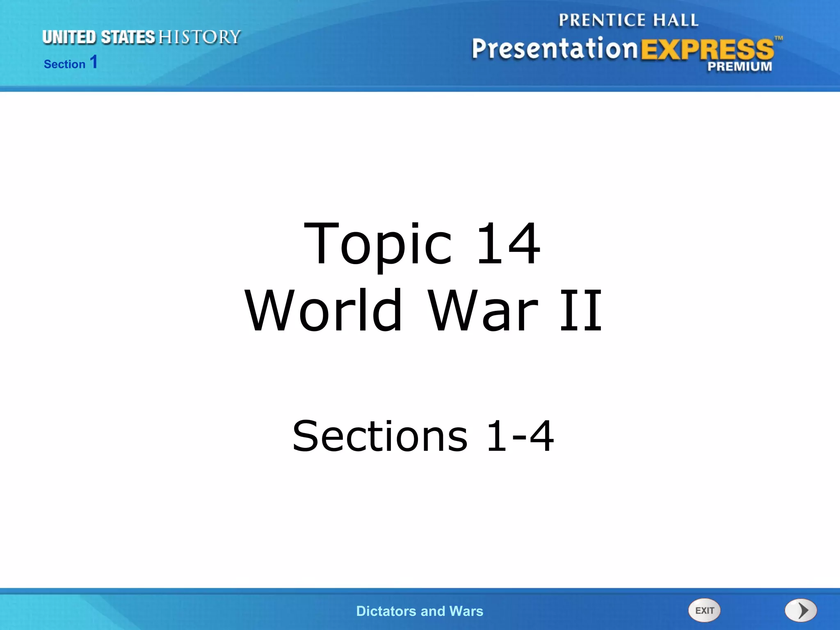Click the word Wars in footer

point(466,611)
